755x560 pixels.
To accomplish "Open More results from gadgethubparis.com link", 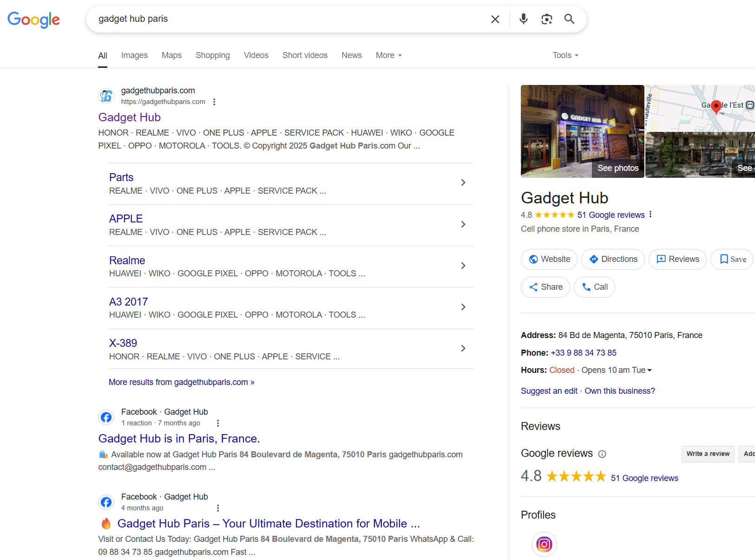I will pos(181,382).
